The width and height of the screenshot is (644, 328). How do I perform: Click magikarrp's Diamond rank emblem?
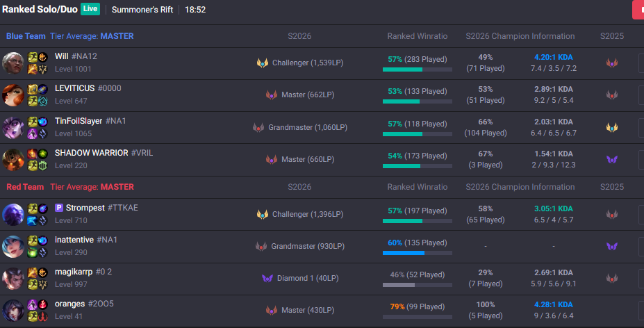[267, 278]
